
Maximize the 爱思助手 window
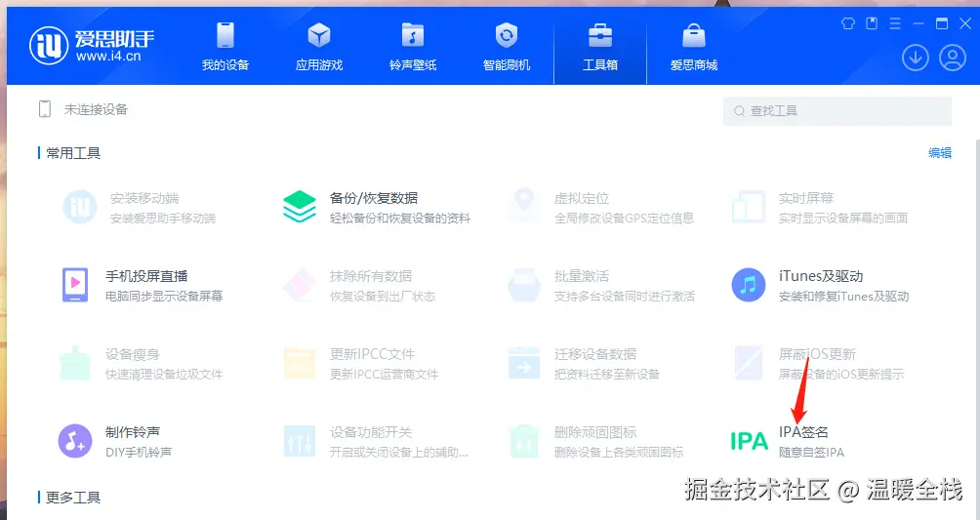[x=942, y=23]
